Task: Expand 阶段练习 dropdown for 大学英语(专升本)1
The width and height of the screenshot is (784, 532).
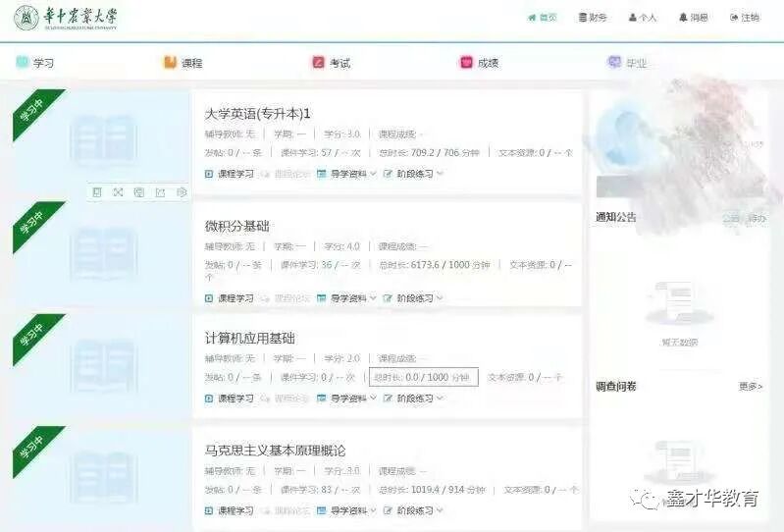Action: point(413,174)
